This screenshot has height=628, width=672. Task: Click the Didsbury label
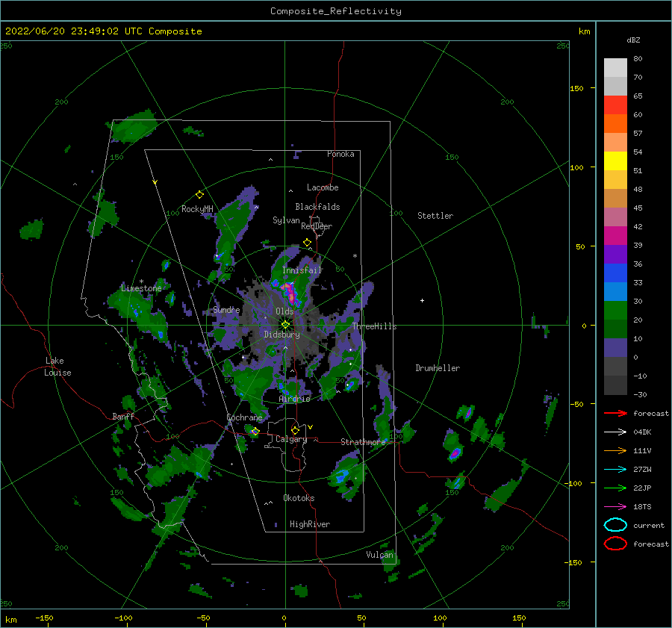click(x=281, y=335)
